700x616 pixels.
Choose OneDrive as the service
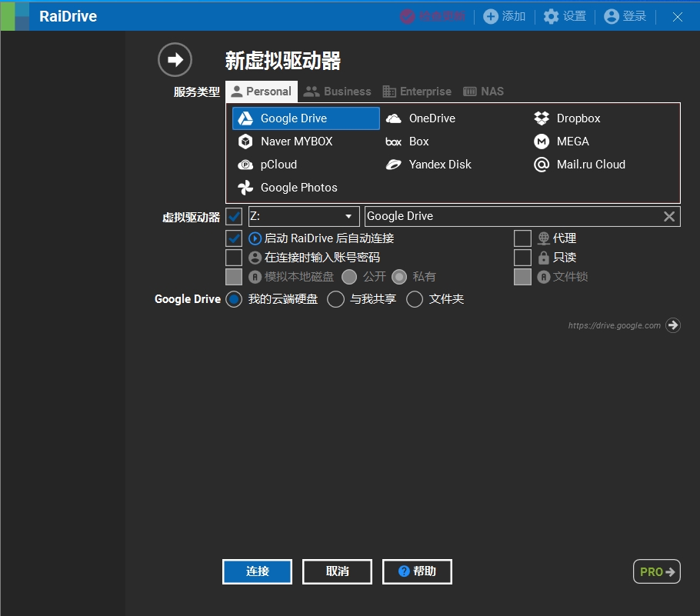click(421, 118)
